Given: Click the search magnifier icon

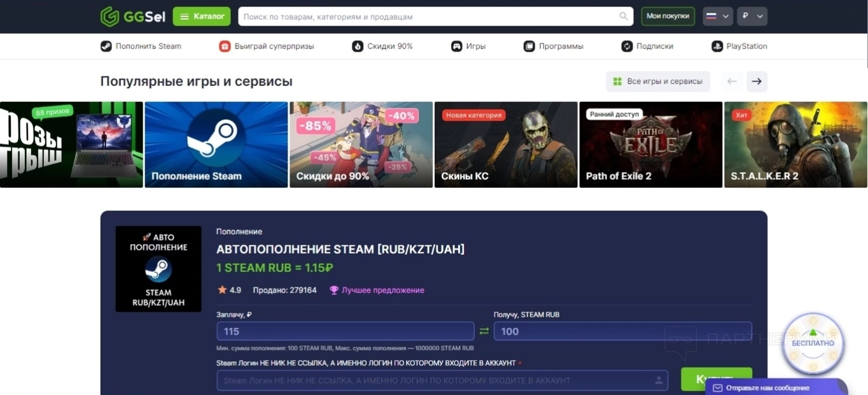Looking at the screenshot, I should (624, 17).
